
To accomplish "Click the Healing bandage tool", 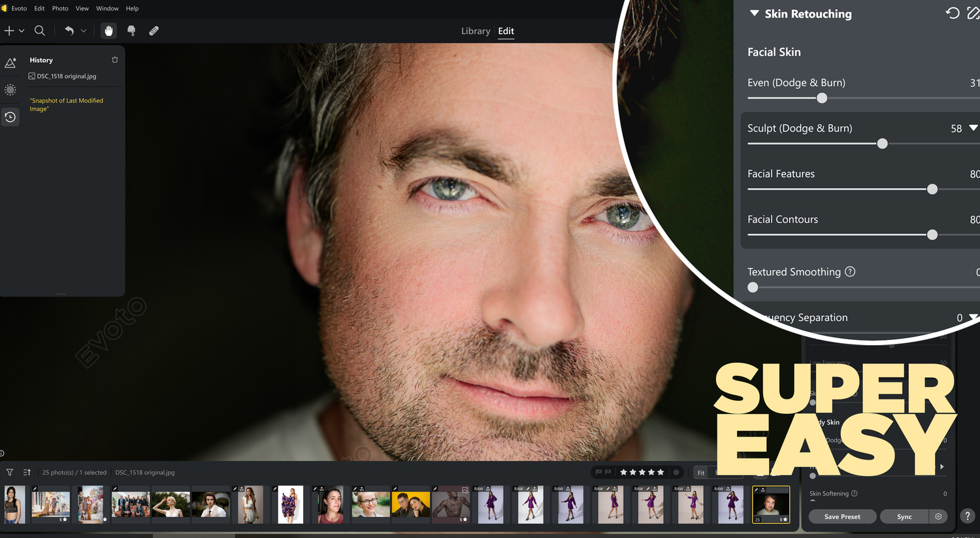I will click(154, 31).
